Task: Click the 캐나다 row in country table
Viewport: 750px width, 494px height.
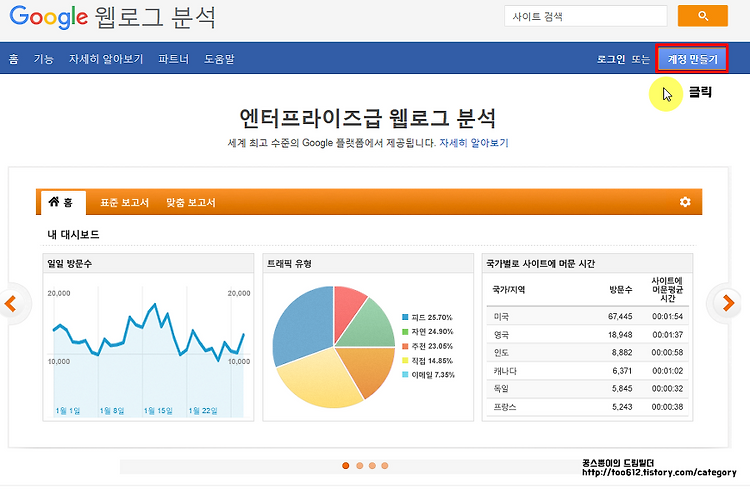Action: point(588,371)
